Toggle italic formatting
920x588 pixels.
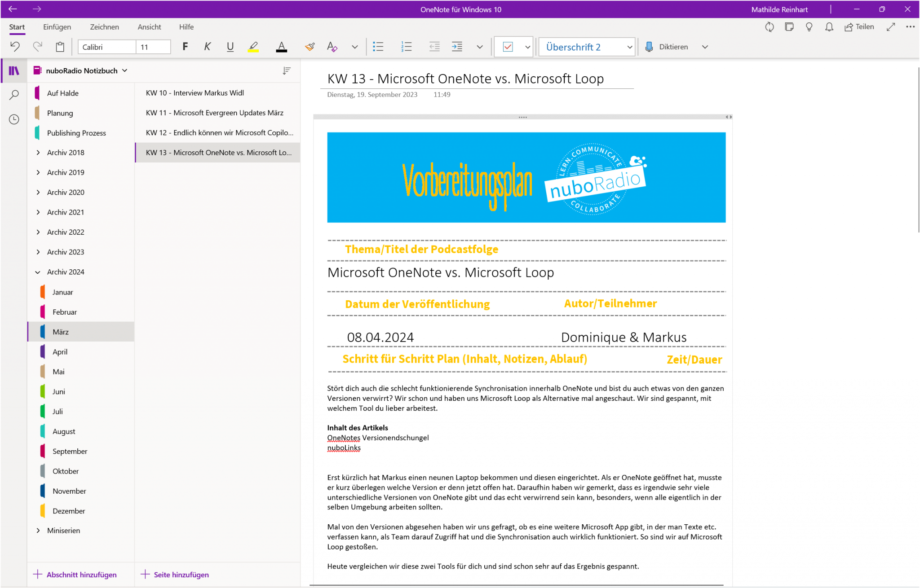tap(207, 47)
